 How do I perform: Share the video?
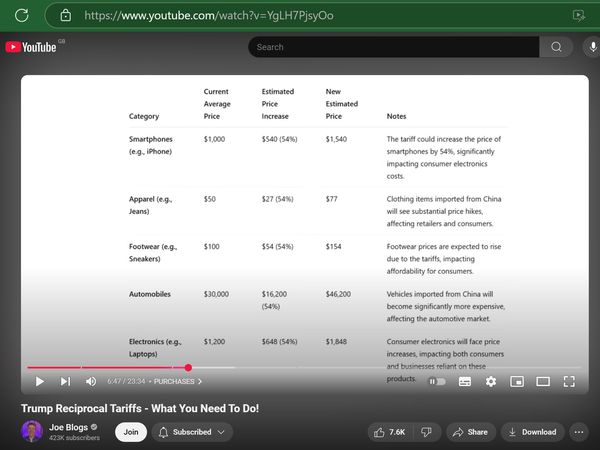471,432
